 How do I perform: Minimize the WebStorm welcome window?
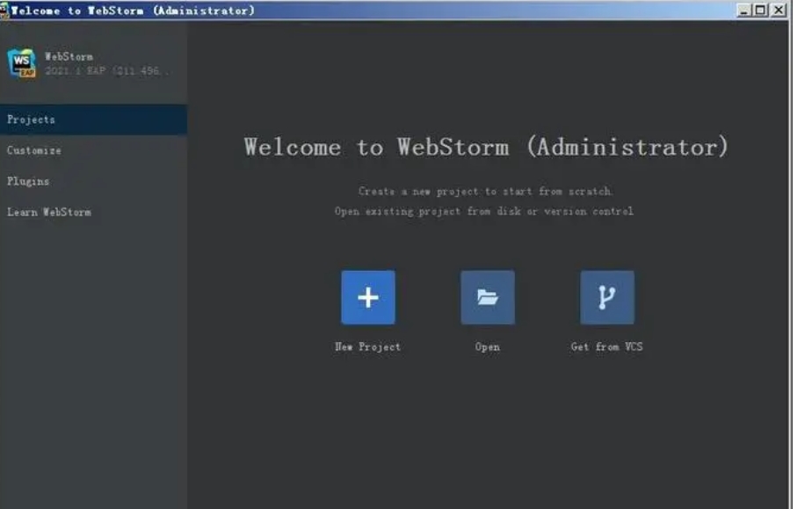[x=743, y=10]
